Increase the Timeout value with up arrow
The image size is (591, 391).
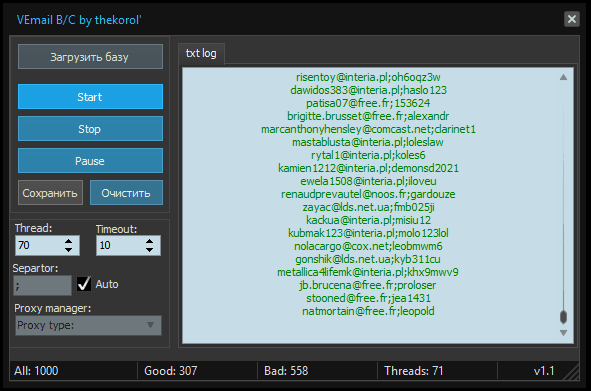[x=150, y=241]
